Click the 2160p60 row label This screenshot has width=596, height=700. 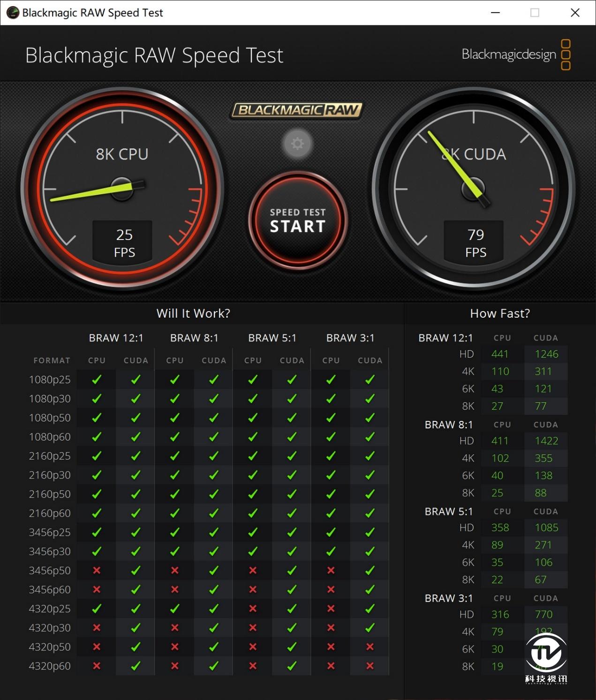click(50, 513)
